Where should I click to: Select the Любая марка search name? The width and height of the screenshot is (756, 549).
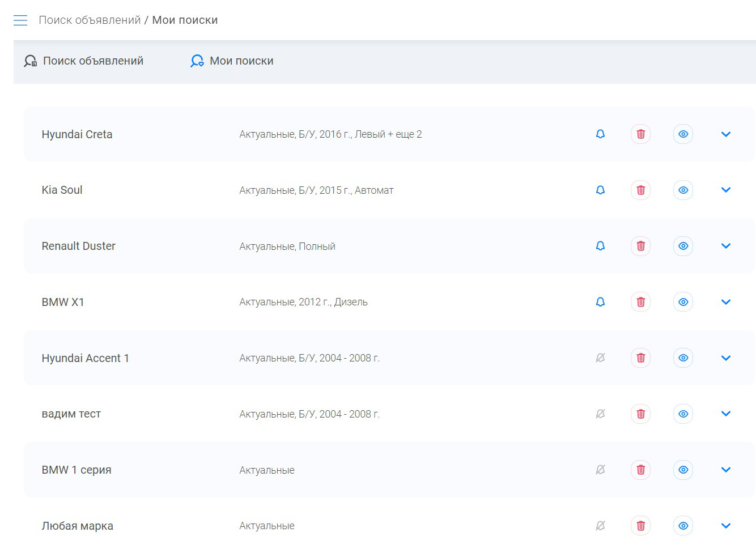(x=78, y=526)
